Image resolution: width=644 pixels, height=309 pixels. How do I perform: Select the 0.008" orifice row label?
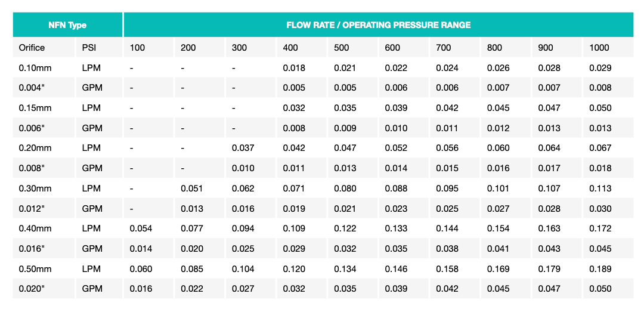coord(32,168)
